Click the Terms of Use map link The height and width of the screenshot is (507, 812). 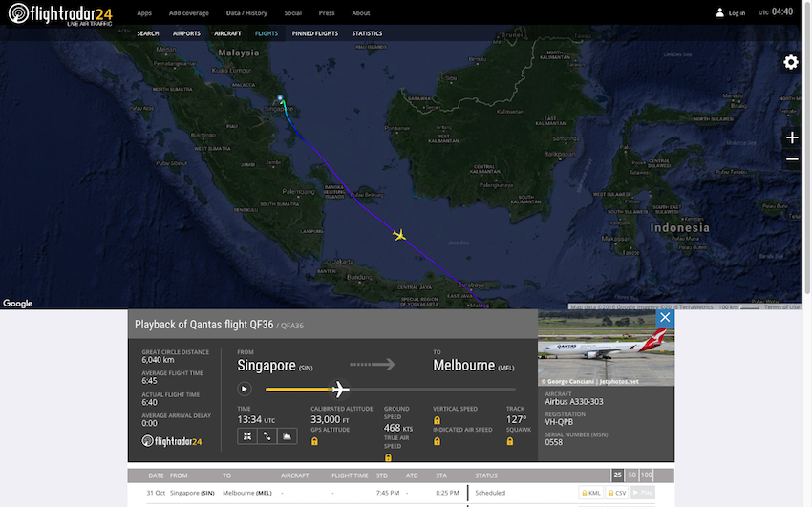(781, 306)
